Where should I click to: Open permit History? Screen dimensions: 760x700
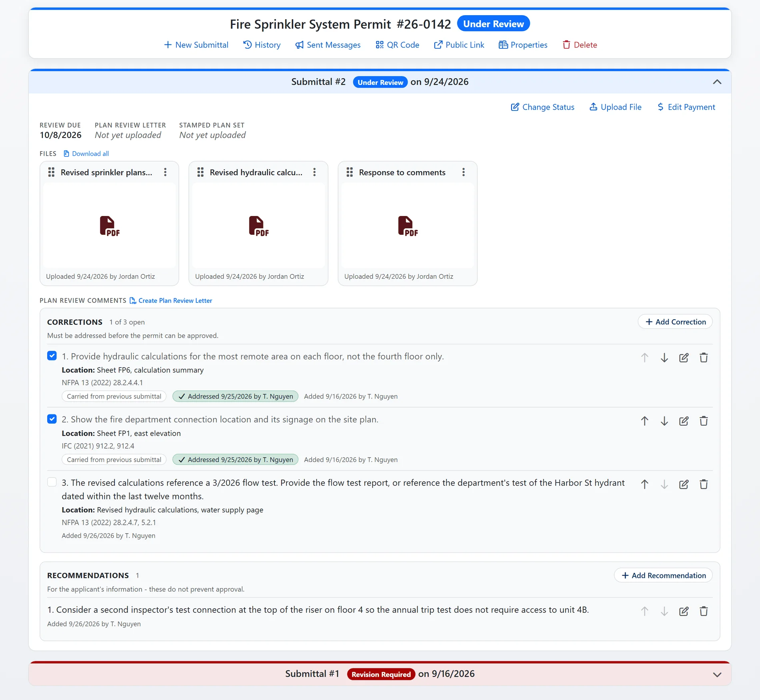(x=262, y=45)
